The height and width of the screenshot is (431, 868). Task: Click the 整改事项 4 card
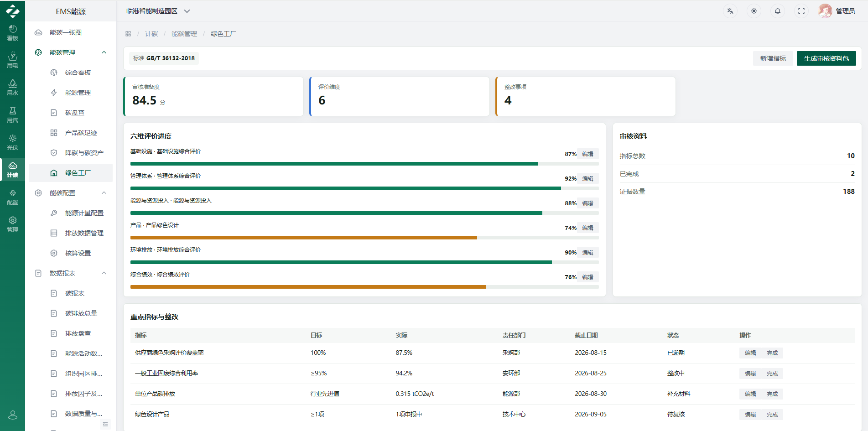586,96
